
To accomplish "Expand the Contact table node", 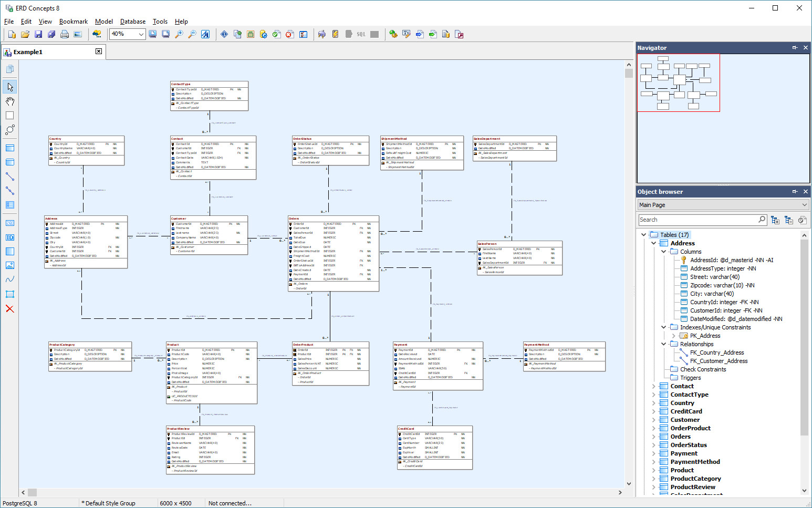I will (654, 386).
